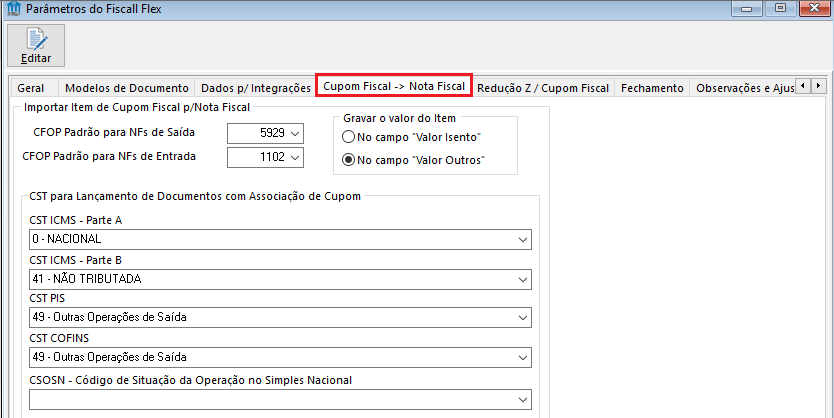Expand the CST PIS dropdown arrow
Viewport: 834px width, 418px height.
click(523, 317)
